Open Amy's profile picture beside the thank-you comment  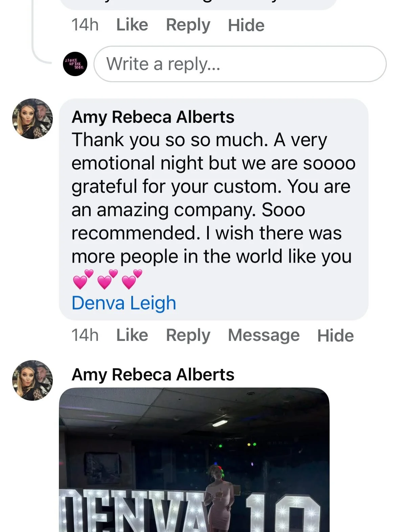(32, 119)
